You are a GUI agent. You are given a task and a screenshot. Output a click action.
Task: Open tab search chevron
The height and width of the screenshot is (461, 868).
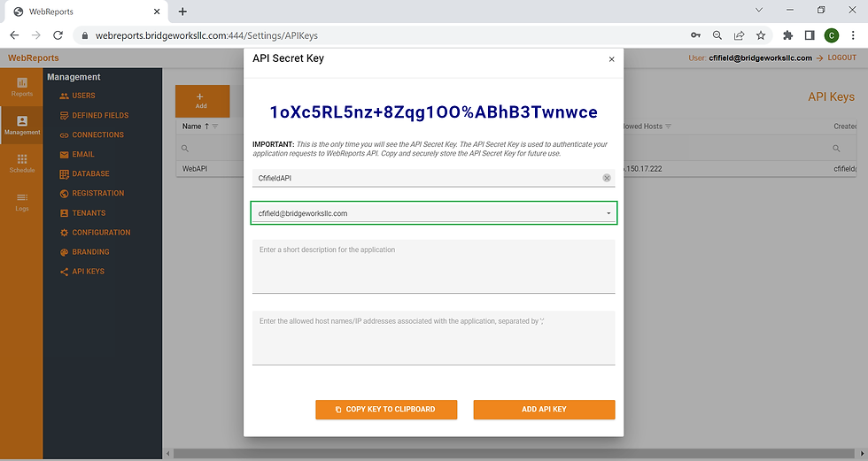point(759,10)
